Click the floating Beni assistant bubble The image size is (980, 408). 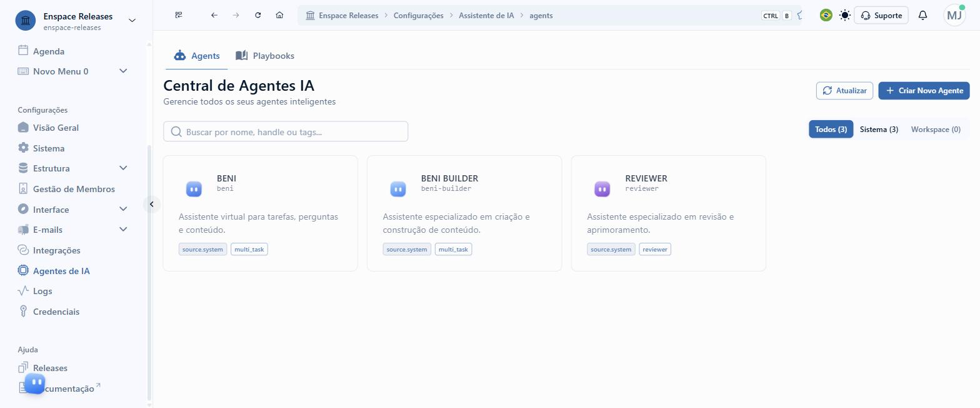pyautogui.click(x=35, y=384)
